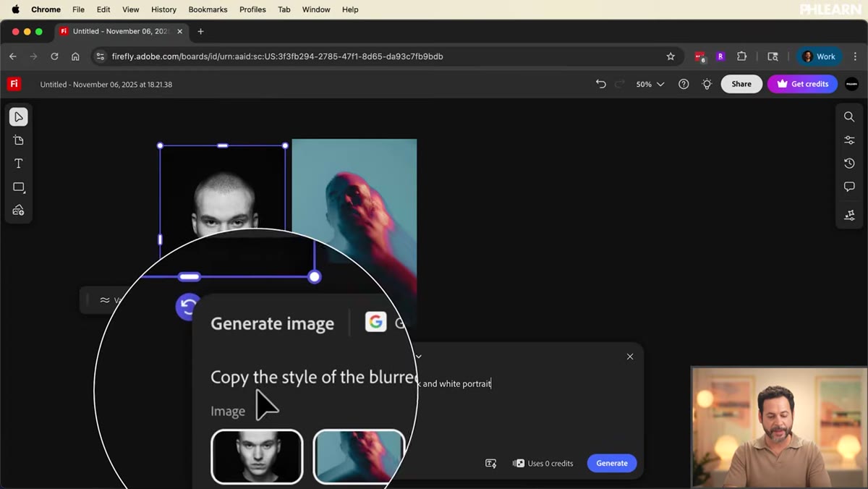Open the Work profile menu

pyautogui.click(x=819, y=56)
